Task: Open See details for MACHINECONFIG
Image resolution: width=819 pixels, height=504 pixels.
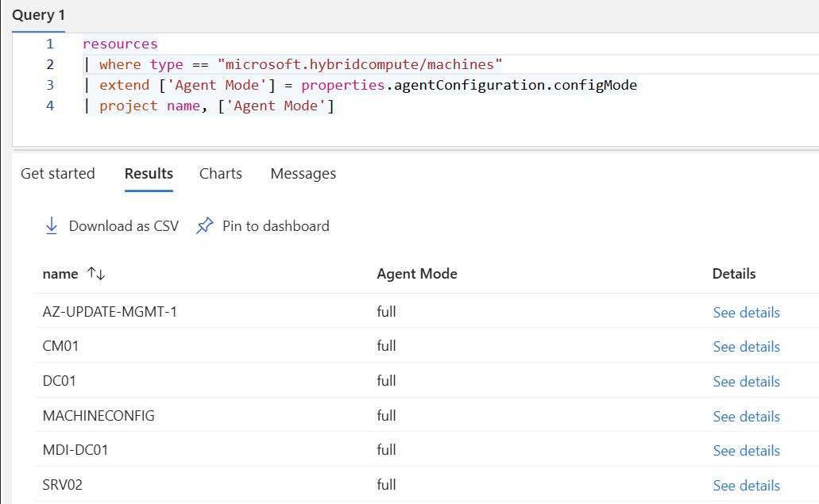Action: pyautogui.click(x=746, y=416)
